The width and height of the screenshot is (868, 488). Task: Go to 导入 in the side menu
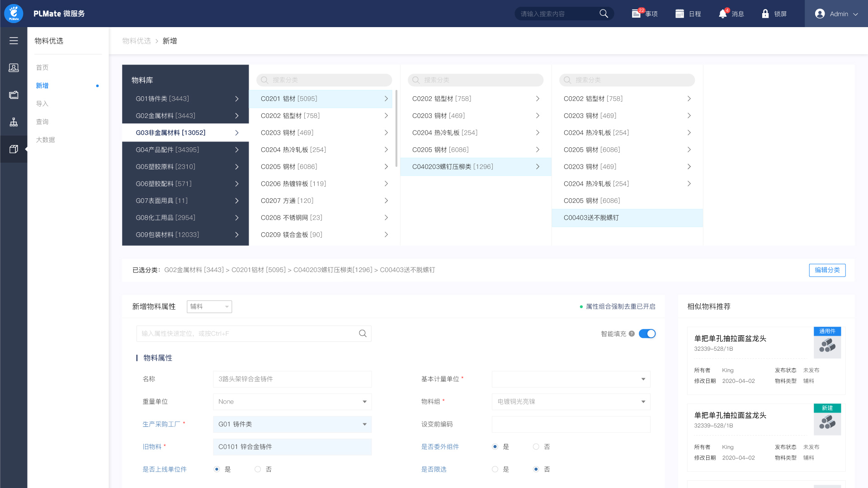tap(42, 104)
